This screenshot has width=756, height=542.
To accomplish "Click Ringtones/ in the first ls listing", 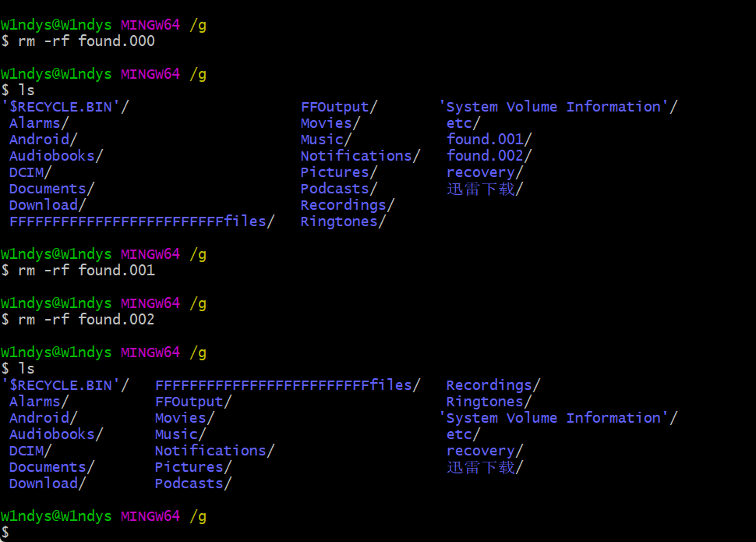I will 343,221.
